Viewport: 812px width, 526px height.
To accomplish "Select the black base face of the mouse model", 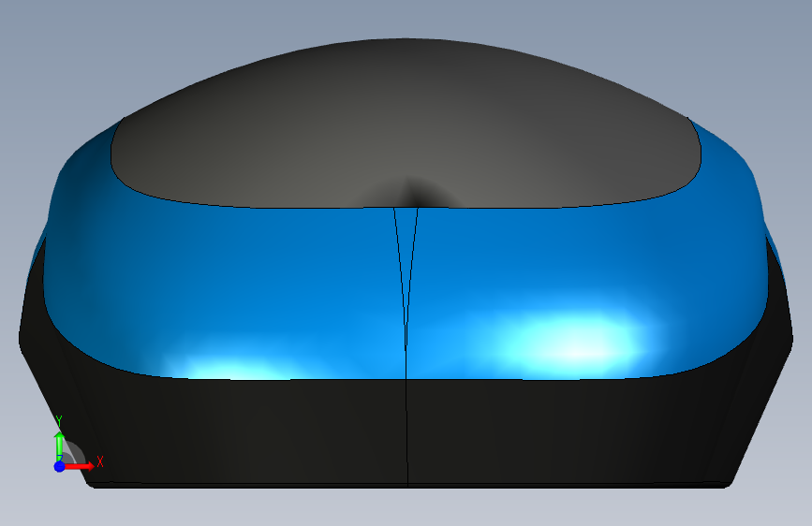I will point(406,432).
